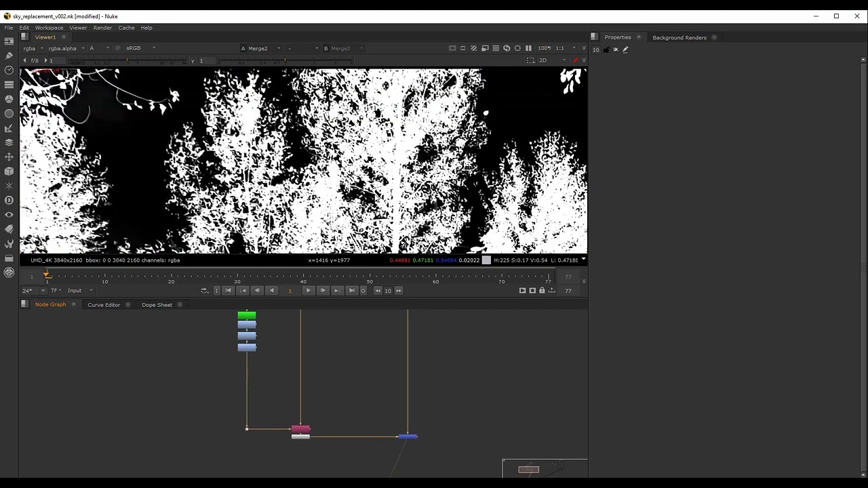Image resolution: width=868 pixels, height=488 pixels.
Task: Pause viewer updates with pause icon
Action: tap(528, 48)
